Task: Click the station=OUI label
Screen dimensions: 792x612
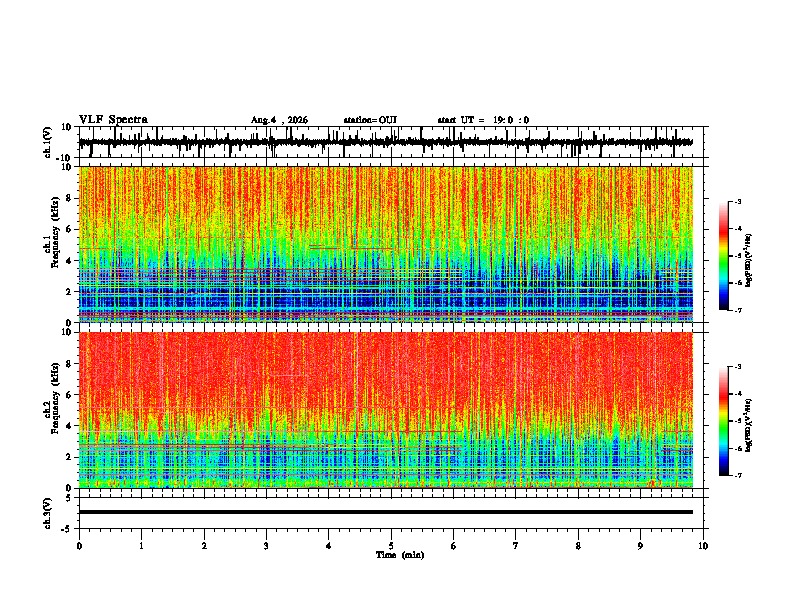Action: click(370, 120)
